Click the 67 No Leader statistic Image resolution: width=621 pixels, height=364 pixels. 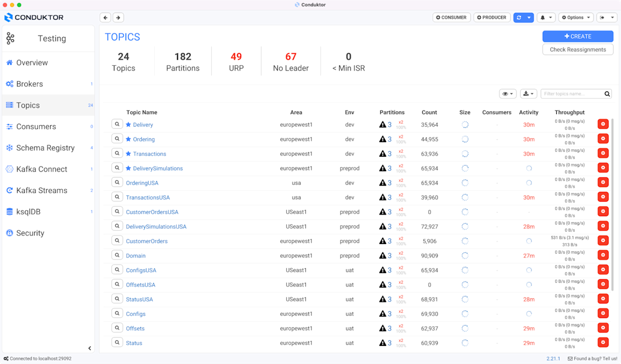[x=291, y=62]
